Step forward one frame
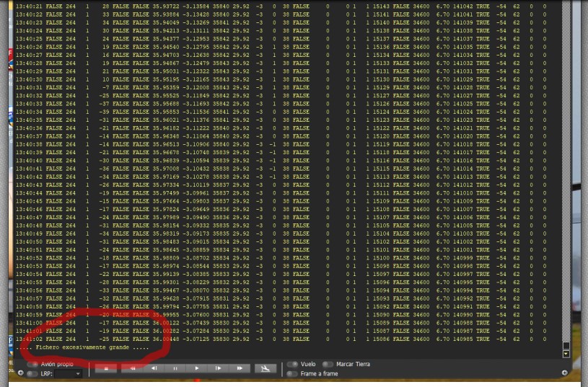The width and height of the screenshot is (588, 387). coord(219,368)
